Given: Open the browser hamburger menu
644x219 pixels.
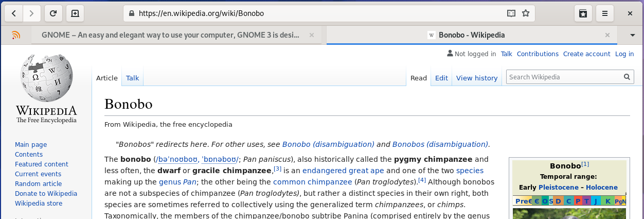Looking at the screenshot, I should pos(605,13).
